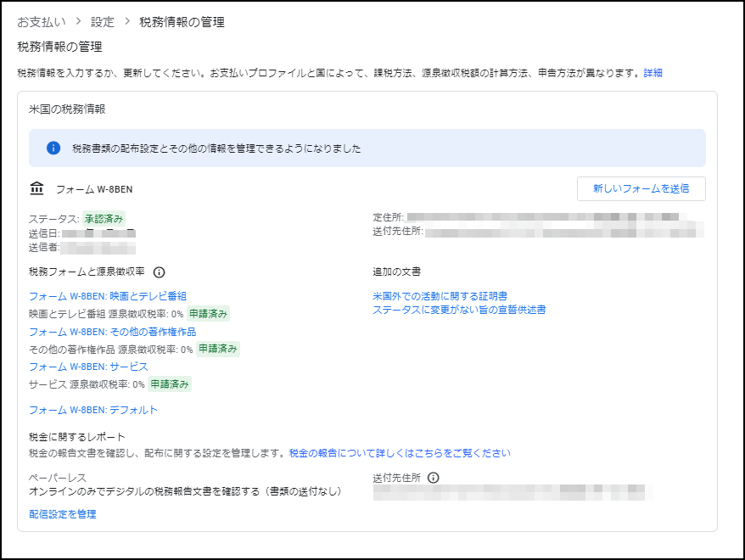Click info icon next to 送付先住所 heading
Viewport: 745px width, 560px height.
pos(434,478)
